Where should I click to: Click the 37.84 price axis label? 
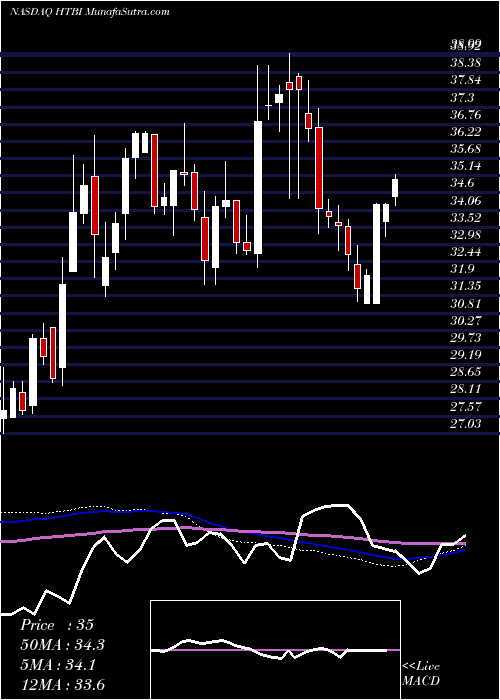click(x=466, y=80)
